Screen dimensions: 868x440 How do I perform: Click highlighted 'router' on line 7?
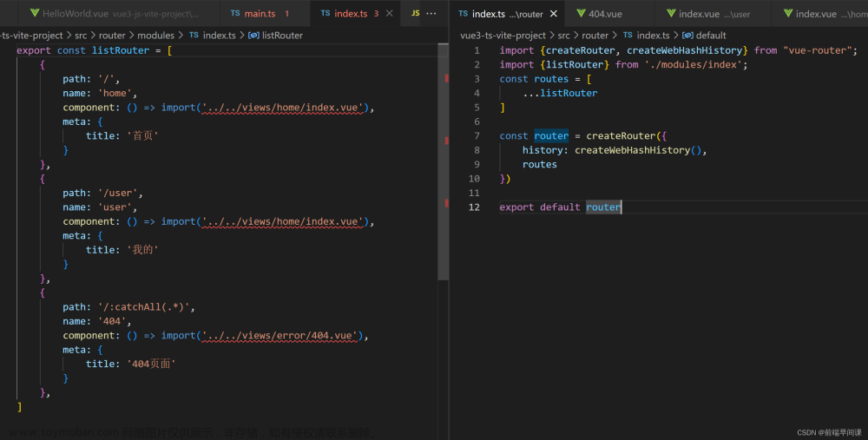(x=551, y=135)
